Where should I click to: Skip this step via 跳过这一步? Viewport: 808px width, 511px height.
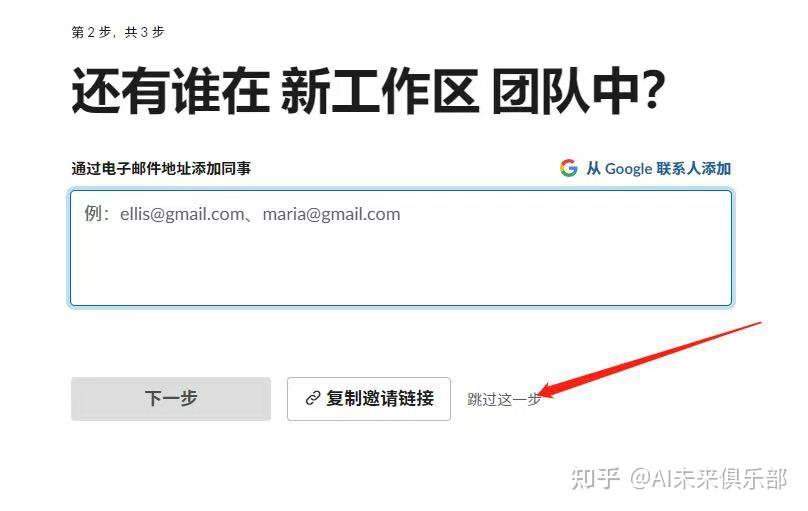pyautogui.click(x=504, y=399)
